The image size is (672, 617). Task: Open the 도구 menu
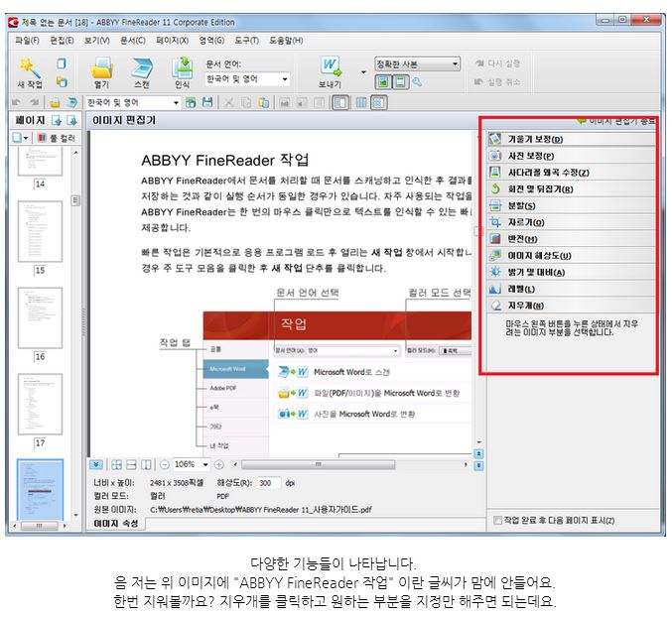246,41
